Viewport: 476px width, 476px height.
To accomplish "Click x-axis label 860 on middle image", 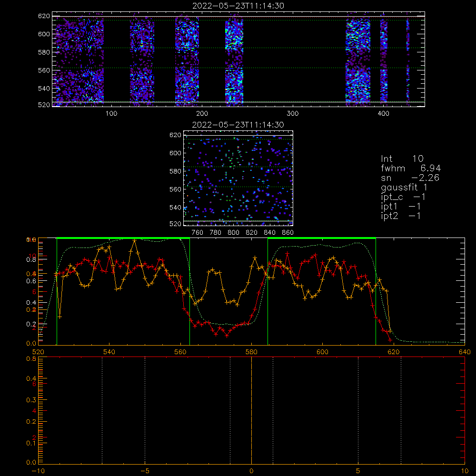I will pyautogui.click(x=288, y=233).
